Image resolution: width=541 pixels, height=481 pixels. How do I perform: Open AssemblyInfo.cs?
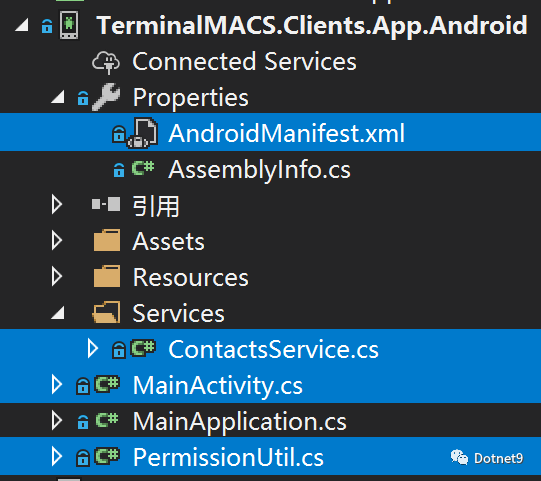coord(259,170)
